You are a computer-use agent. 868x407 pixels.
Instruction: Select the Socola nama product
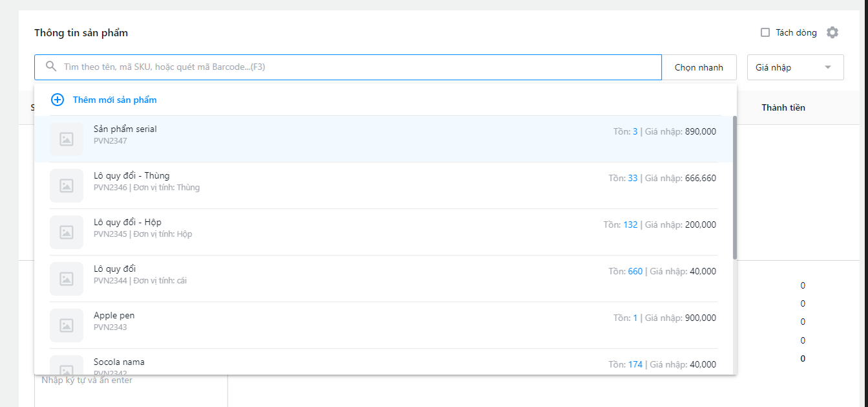(384, 362)
